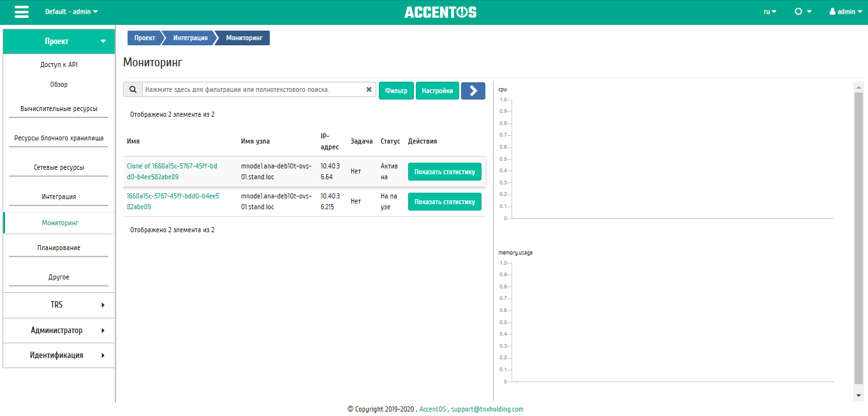The height and width of the screenshot is (416, 868).
Task: Open Планирование in the sidebar
Action: (x=59, y=248)
